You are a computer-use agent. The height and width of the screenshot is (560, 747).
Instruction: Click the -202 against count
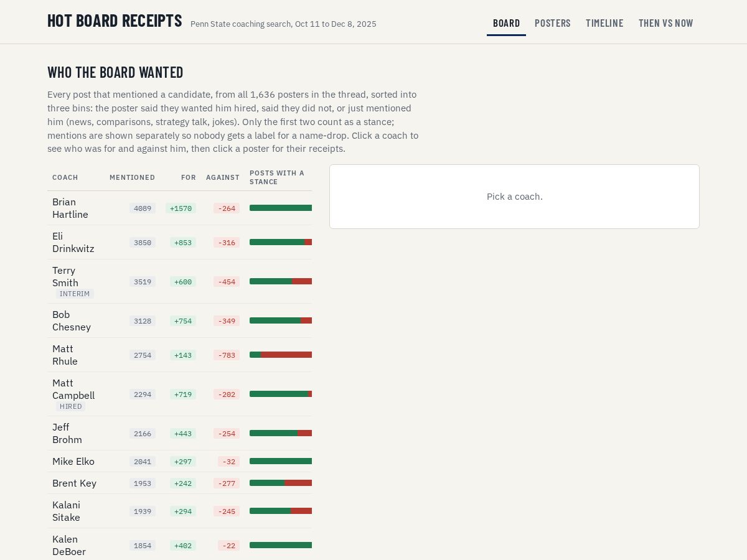227,394
